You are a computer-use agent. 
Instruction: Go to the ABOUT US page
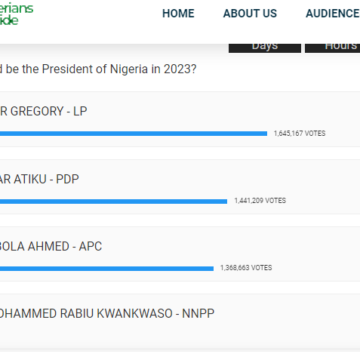[x=250, y=13]
